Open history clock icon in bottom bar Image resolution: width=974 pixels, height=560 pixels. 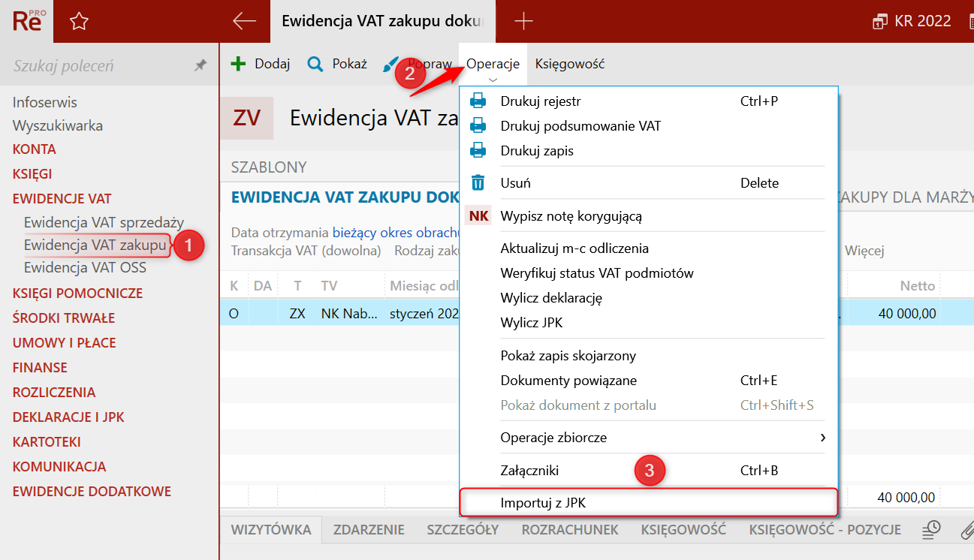[x=931, y=530]
